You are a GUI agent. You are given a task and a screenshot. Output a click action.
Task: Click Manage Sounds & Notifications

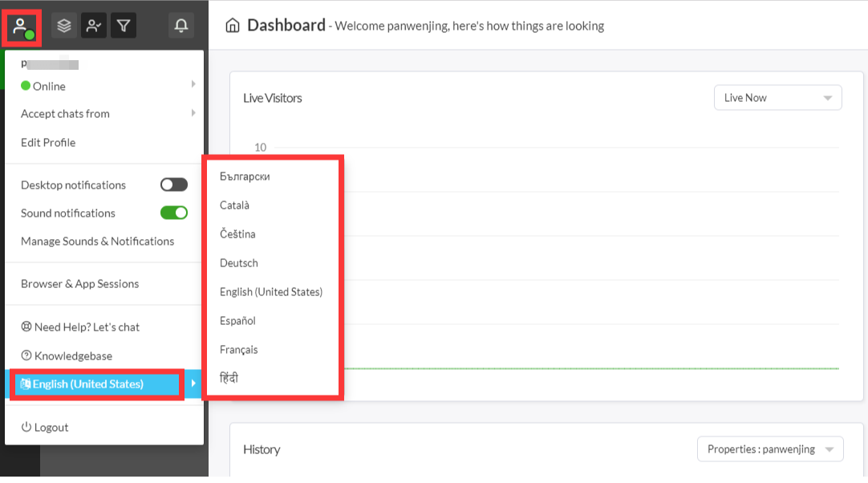coord(97,241)
